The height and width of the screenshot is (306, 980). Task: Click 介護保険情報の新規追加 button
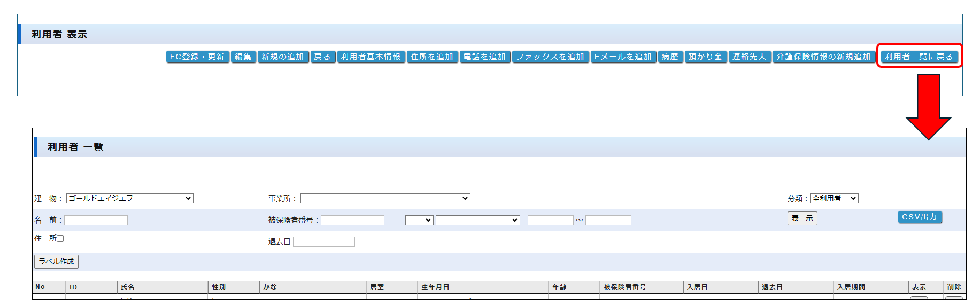tap(823, 57)
